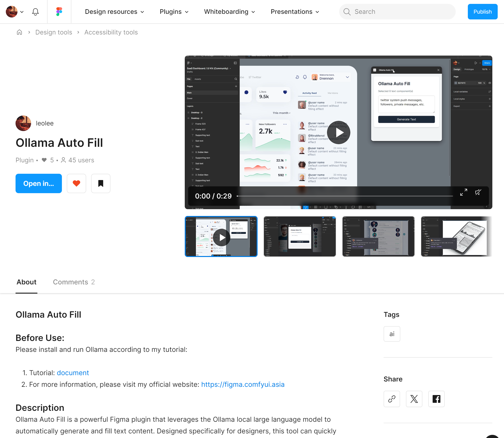
Task: Select the Cover page in preview
Action: coord(190,99)
